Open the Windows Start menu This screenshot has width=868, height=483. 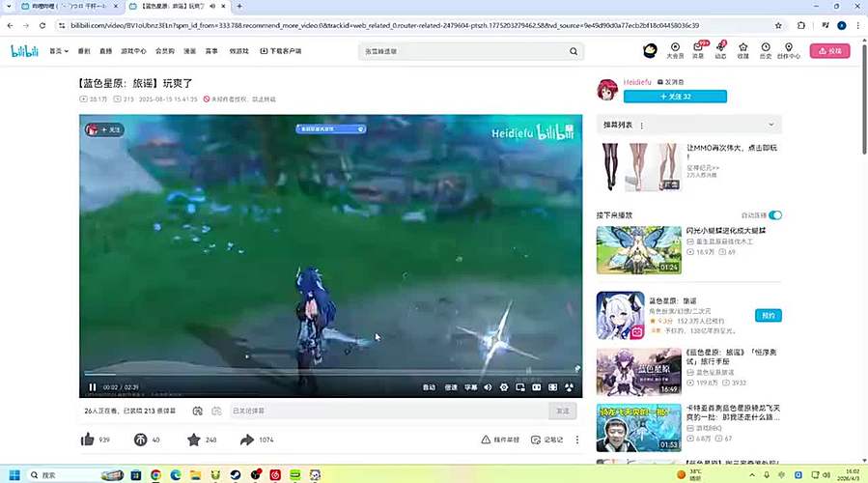(x=14, y=474)
